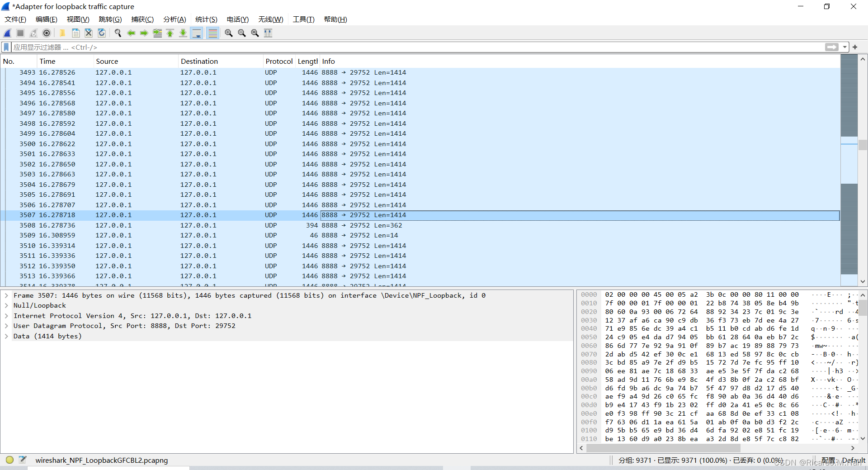The width and height of the screenshot is (868, 470).
Task: Select packet 3513 at time 16.339366
Action: coord(420,276)
